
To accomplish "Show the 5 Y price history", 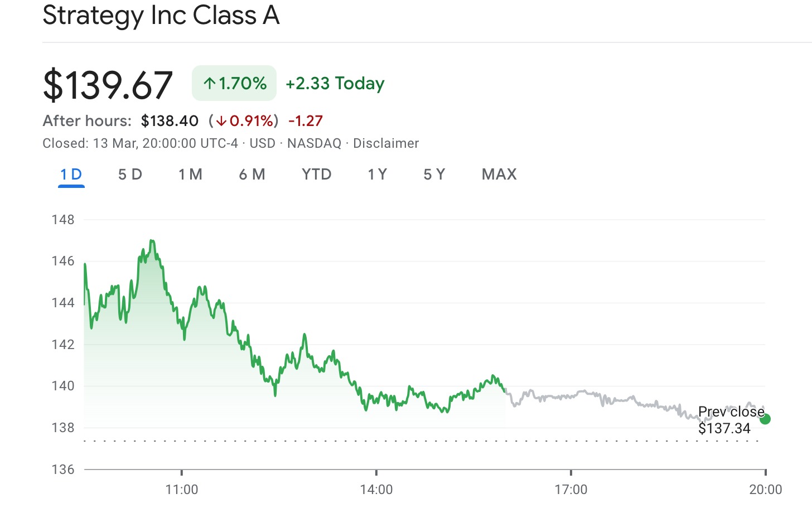I will [x=434, y=175].
